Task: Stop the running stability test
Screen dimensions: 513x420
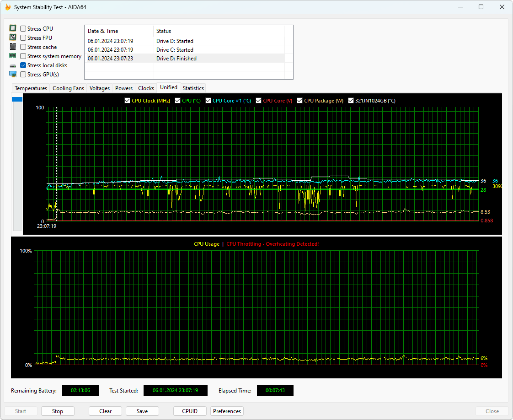Action: point(58,411)
